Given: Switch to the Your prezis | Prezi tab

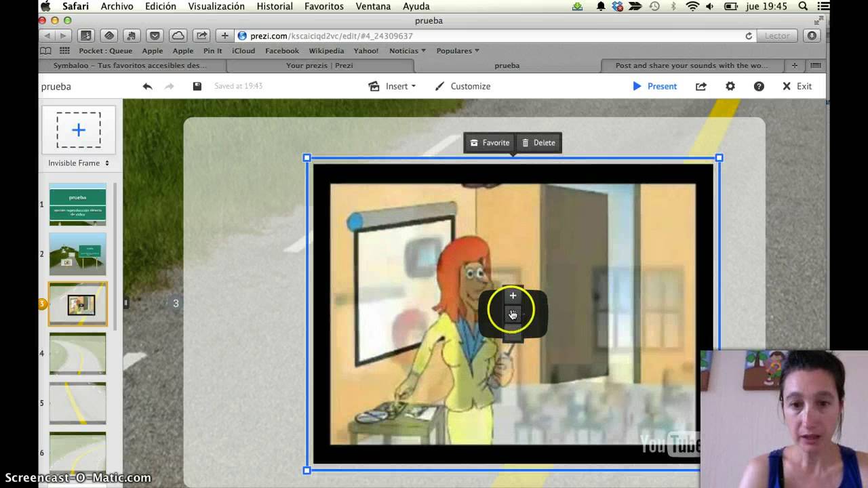Looking at the screenshot, I should [x=319, y=66].
